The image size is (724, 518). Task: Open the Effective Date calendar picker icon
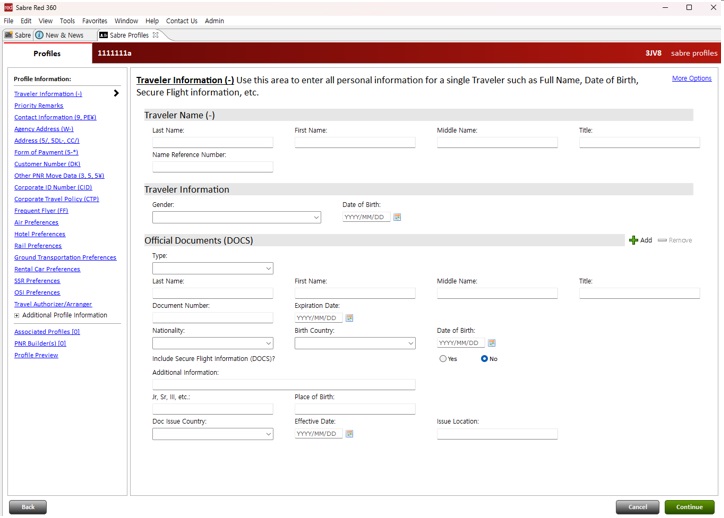350,434
